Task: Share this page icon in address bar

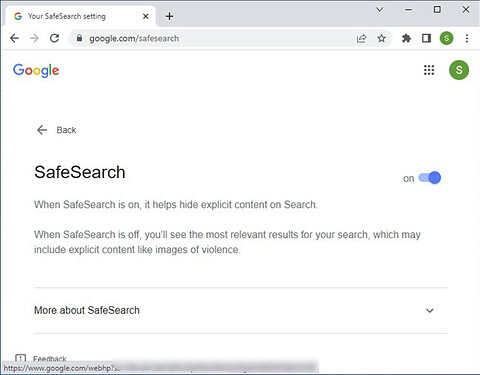Action: (361, 39)
